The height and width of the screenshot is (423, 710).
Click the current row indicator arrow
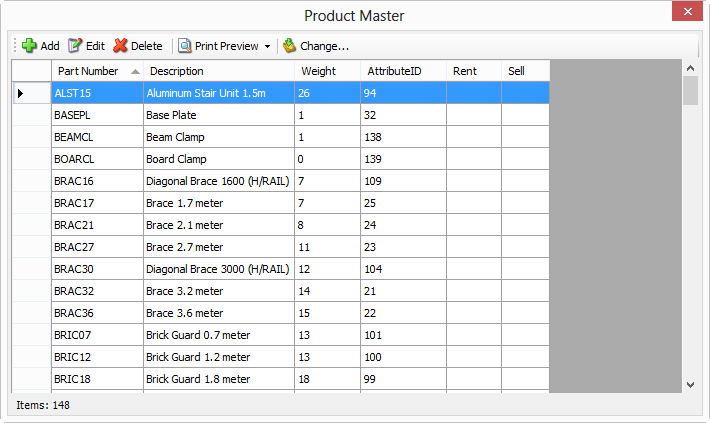(x=20, y=93)
